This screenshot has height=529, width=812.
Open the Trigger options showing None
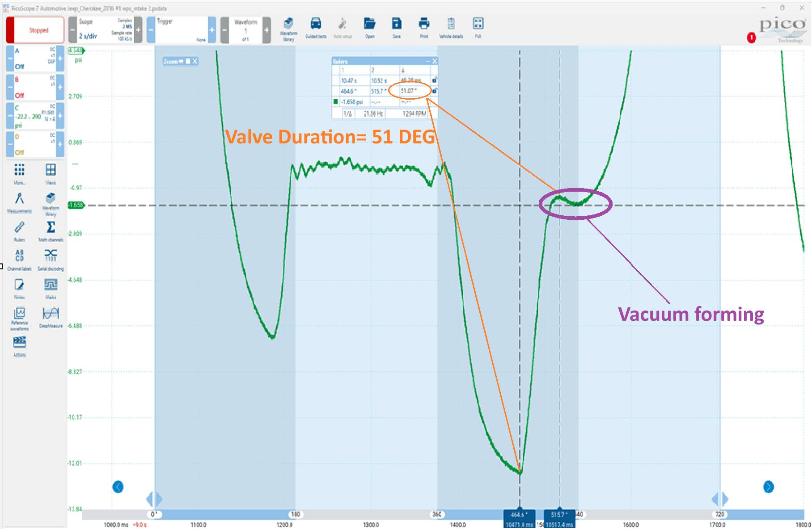181,30
